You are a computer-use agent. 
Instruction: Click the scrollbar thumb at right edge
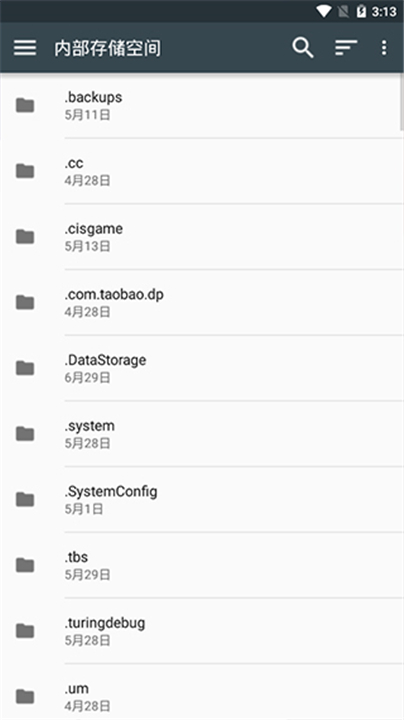coord(402,103)
